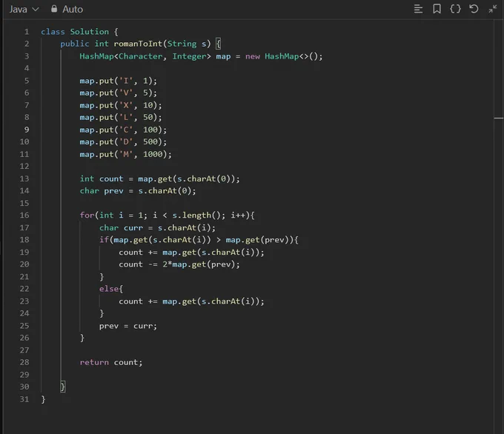Collapse the editor with shrink icon
This screenshot has width=504, height=434.
(x=492, y=9)
